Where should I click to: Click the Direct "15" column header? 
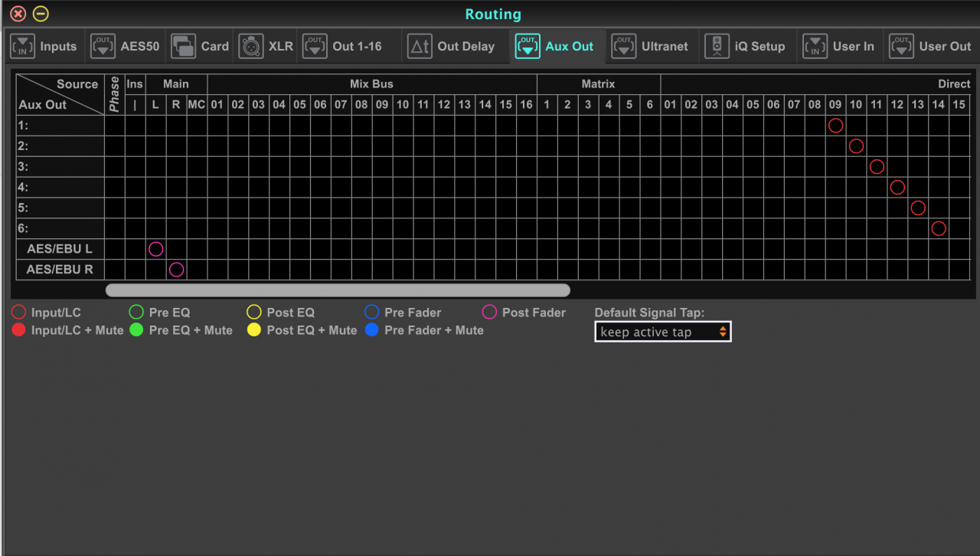[x=959, y=105]
